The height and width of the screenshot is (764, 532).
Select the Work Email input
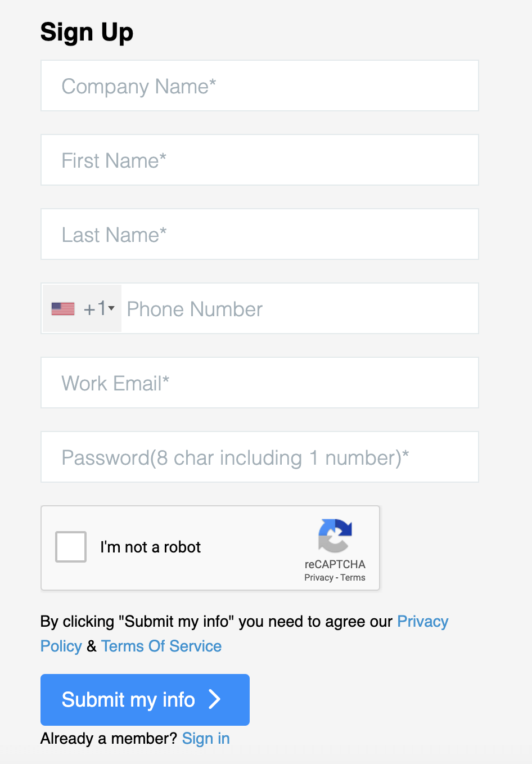[x=260, y=383]
